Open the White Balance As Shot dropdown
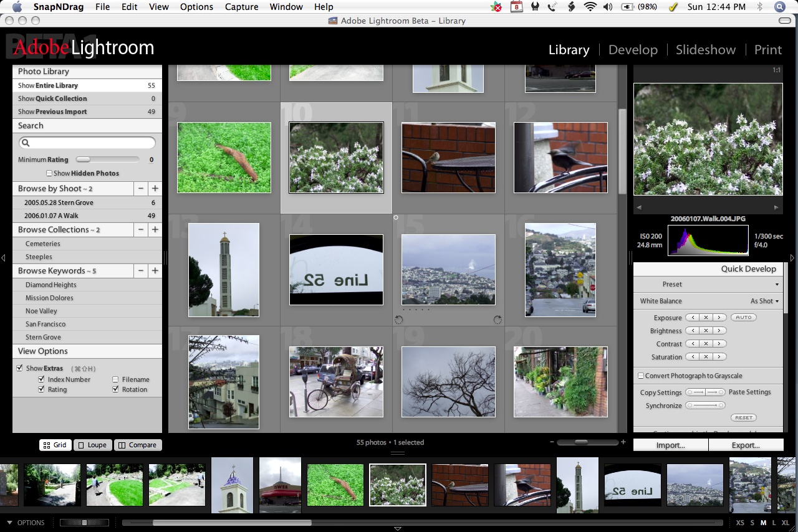 [765, 301]
